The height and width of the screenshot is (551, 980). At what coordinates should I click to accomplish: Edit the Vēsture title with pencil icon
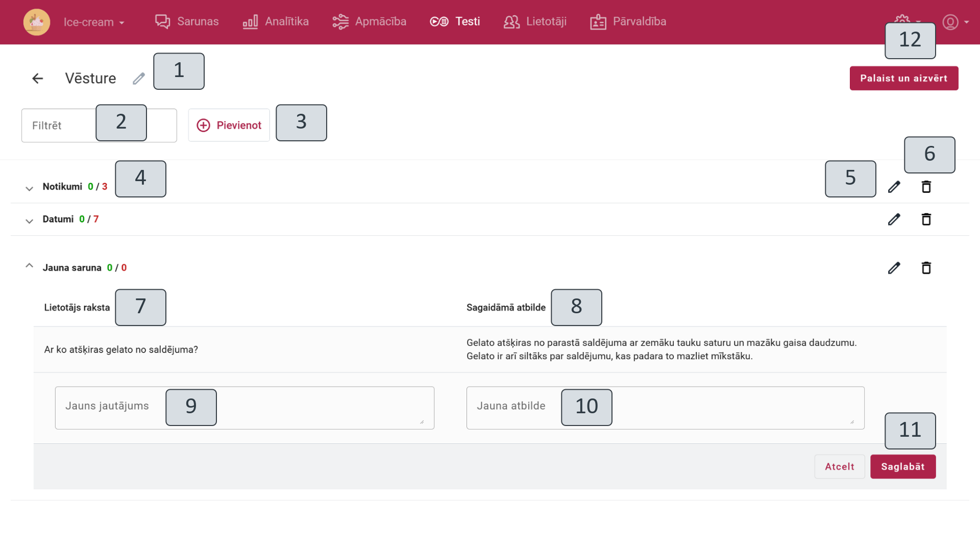coord(139,79)
